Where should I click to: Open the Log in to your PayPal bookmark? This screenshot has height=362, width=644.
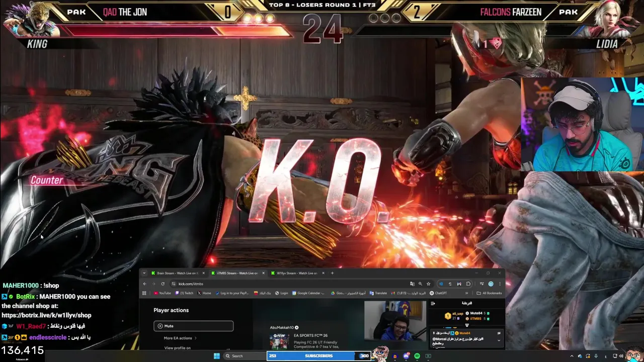point(232,293)
